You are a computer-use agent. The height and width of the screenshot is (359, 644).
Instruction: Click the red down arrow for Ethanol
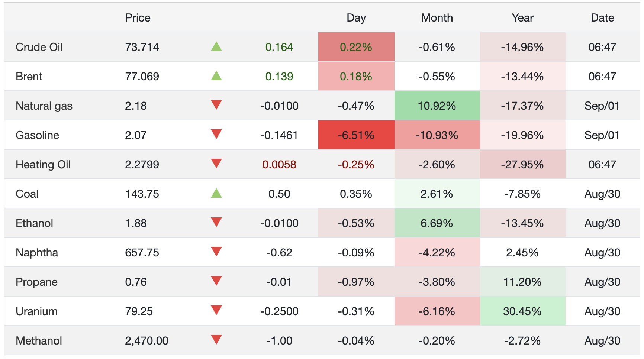pyautogui.click(x=216, y=222)
